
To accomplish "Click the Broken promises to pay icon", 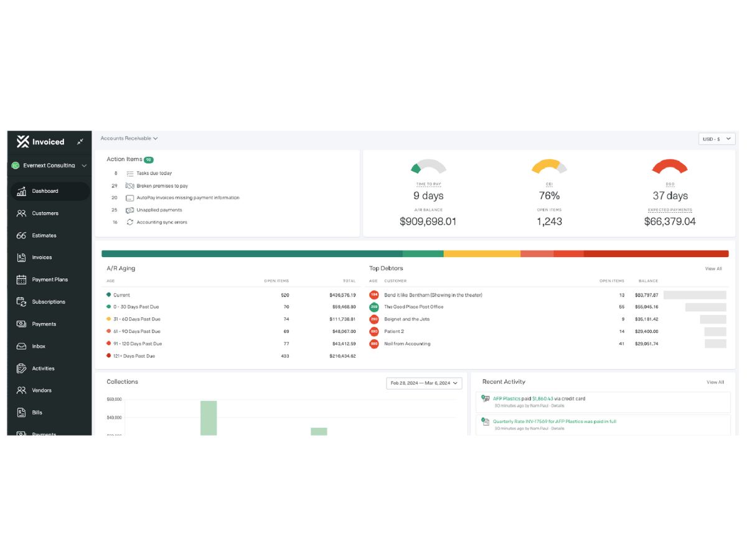I will [x=129, y=185].
